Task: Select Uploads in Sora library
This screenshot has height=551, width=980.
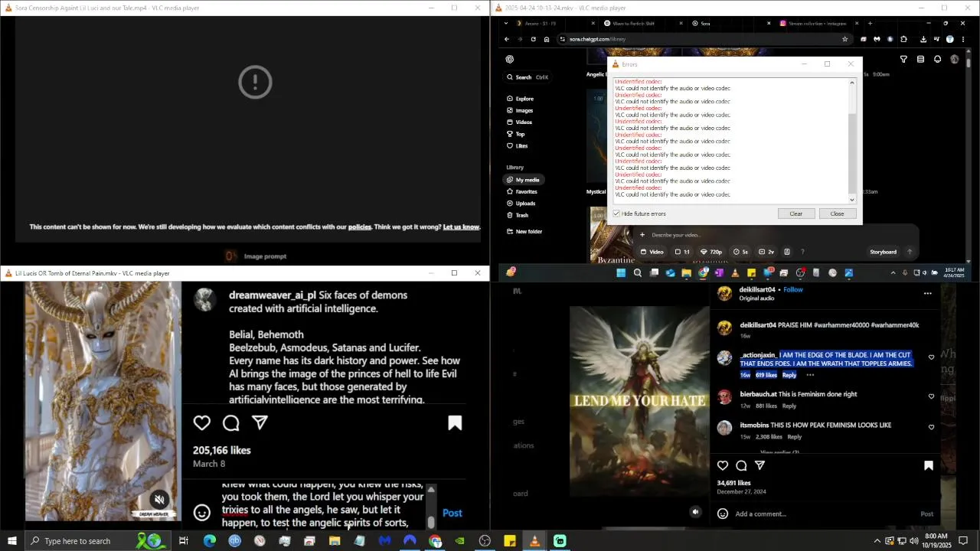Action: pyautogui.click(x=521, y=204)
